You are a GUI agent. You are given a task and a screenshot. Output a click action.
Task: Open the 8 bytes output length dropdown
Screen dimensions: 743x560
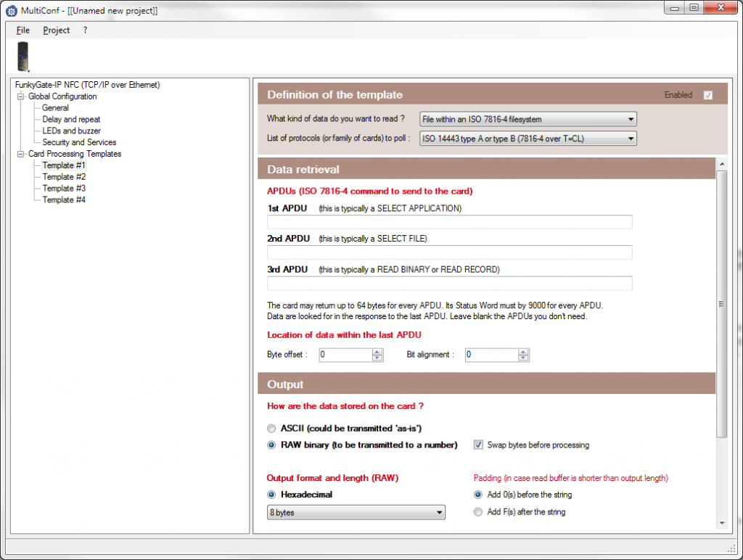click(356, 512)
